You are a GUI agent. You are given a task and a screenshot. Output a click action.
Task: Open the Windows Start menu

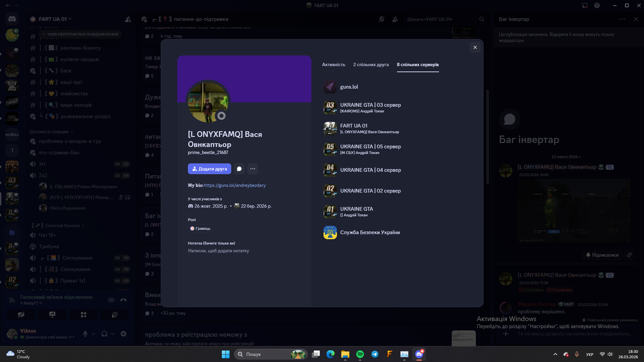225,354
